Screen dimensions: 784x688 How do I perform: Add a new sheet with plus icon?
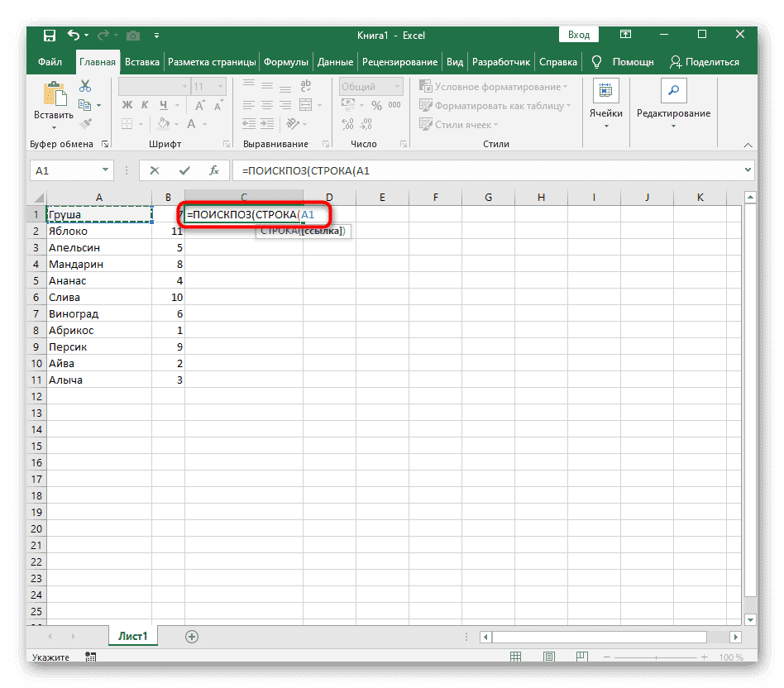pyautogui.click(x=192, y=637)
